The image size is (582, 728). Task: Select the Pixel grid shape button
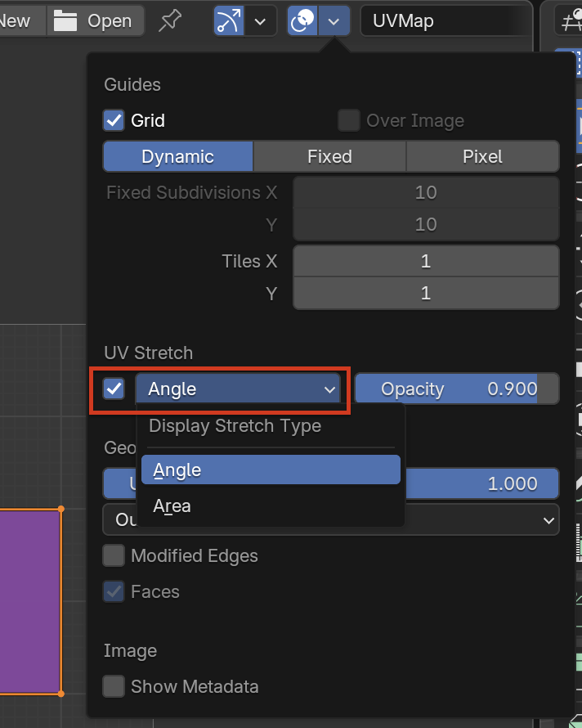point(482,156)
